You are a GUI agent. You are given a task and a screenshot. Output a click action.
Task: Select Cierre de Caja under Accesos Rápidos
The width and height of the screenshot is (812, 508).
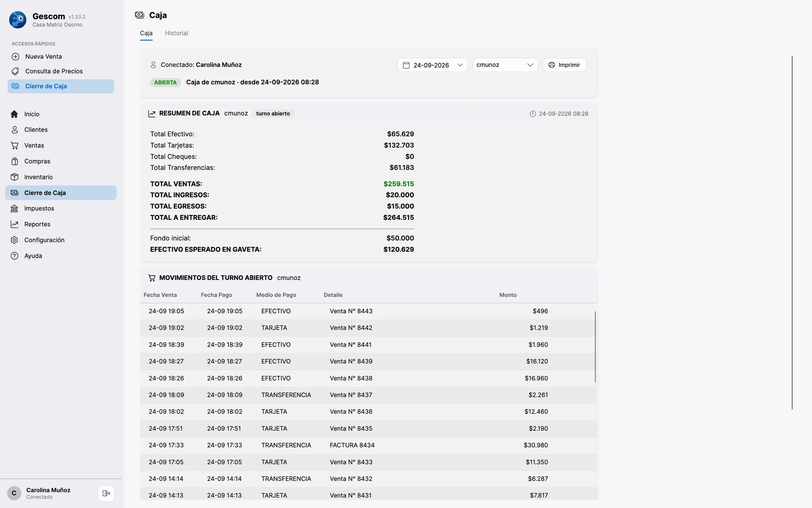pos(60,86)
